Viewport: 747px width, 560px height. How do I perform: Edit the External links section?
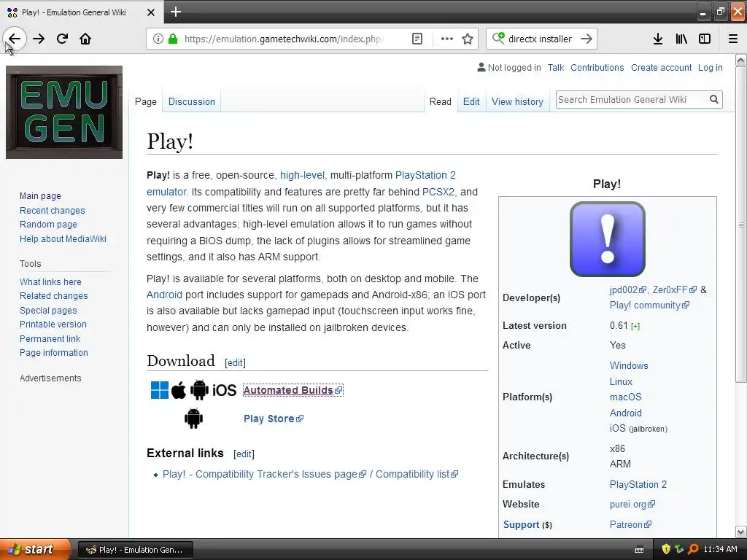click(x=244, y=454)
